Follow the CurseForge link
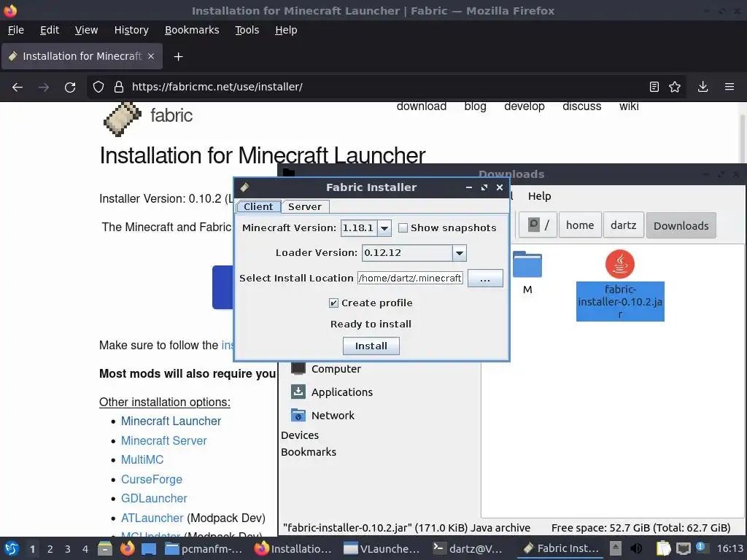The height and width of the screenshot is (560, 747). click(152, 479)
